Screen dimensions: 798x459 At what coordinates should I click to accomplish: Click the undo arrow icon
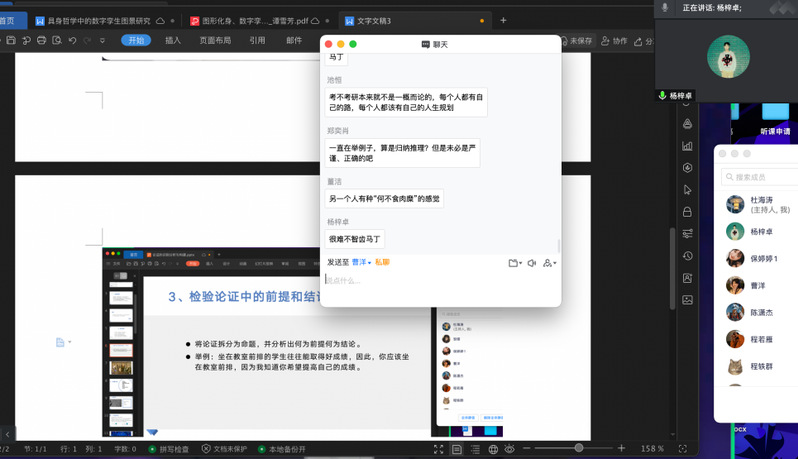tap(72, 41)
